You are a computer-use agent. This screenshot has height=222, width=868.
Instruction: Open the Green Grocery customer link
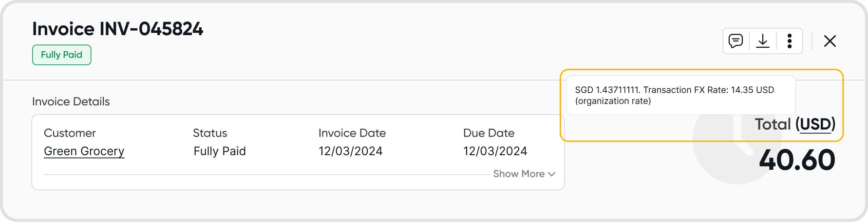84,151
